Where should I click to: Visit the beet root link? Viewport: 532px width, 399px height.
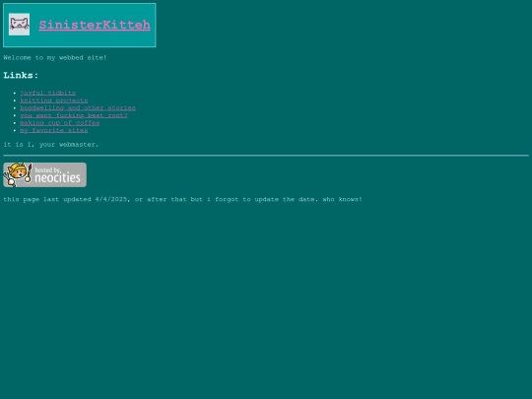coord(74,115)
